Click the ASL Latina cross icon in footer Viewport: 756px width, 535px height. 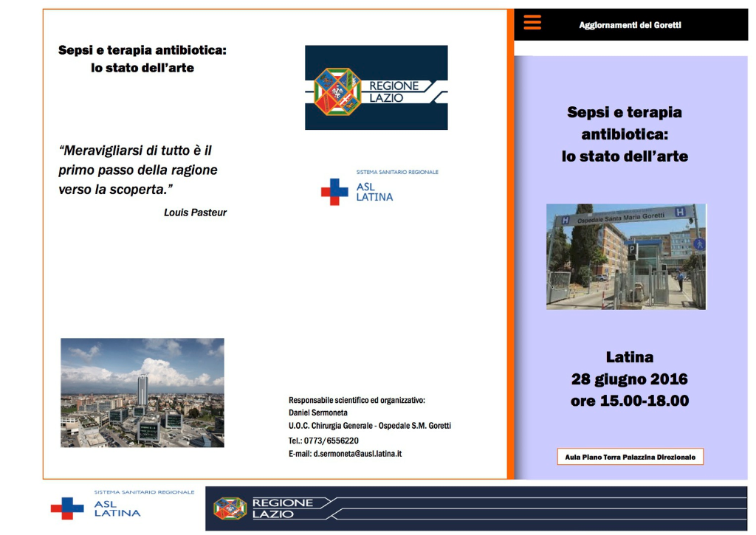[67, 508]
